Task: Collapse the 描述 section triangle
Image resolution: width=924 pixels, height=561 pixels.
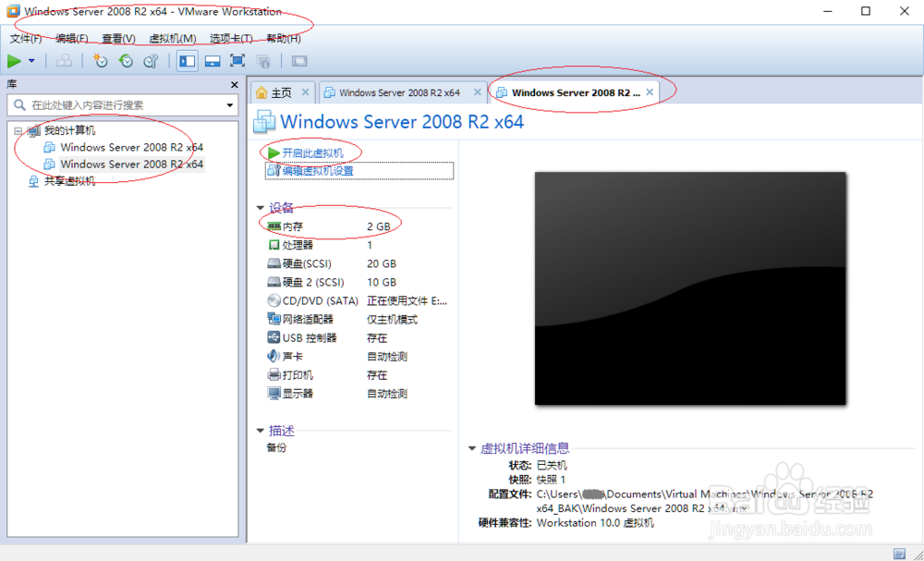Action: tap(260, 431)
